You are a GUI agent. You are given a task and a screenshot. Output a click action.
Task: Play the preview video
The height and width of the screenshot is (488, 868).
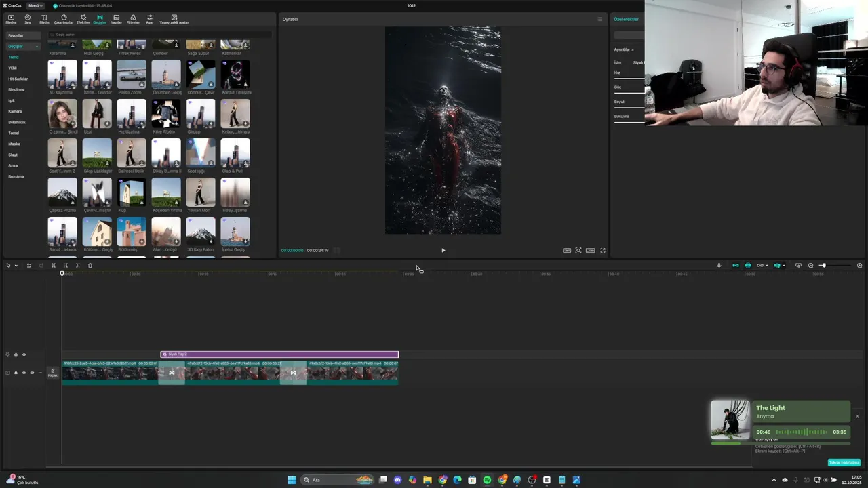click(443, 251)
